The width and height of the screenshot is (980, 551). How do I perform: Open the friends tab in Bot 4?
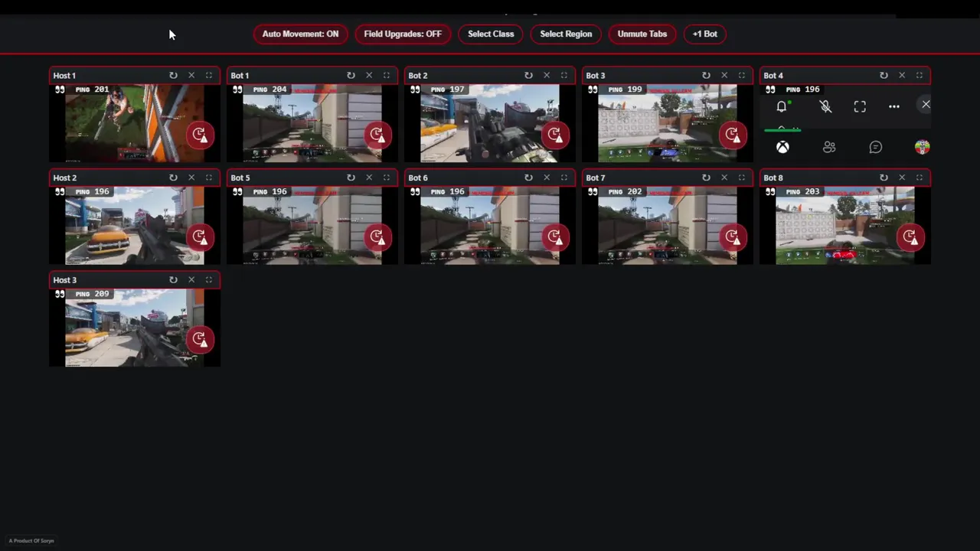(x=829, y=147)
